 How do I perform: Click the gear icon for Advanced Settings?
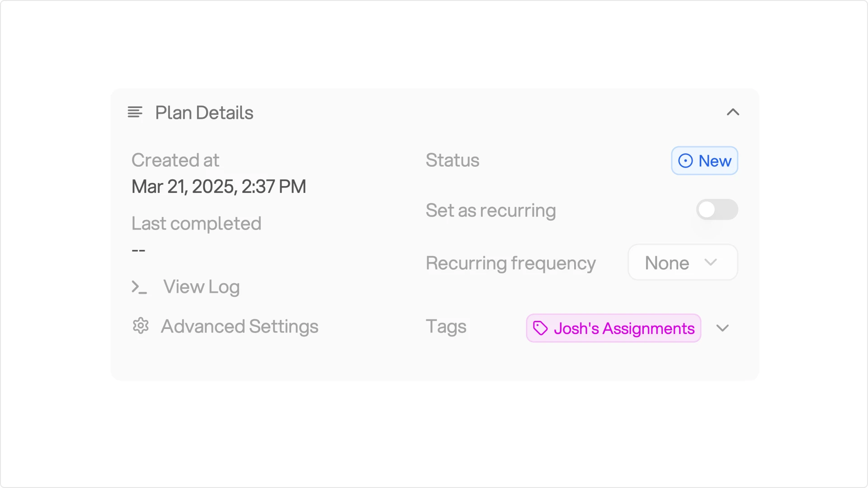coord(141,326)
